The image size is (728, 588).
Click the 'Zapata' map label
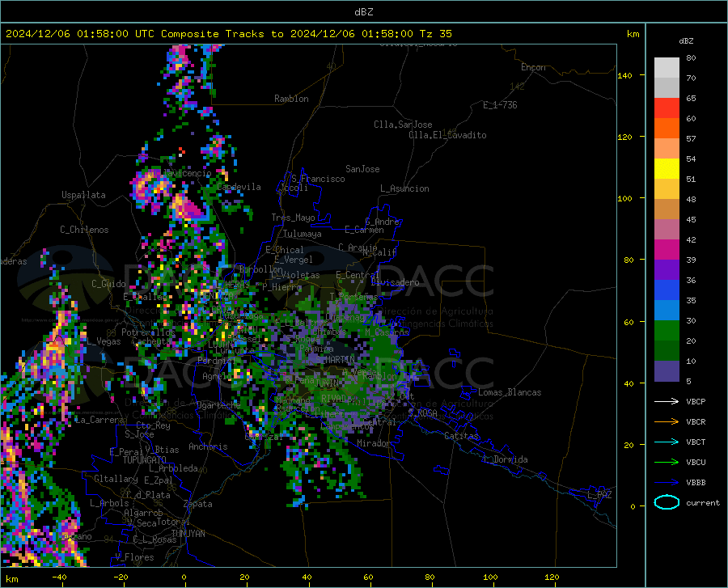click(198, 504)
